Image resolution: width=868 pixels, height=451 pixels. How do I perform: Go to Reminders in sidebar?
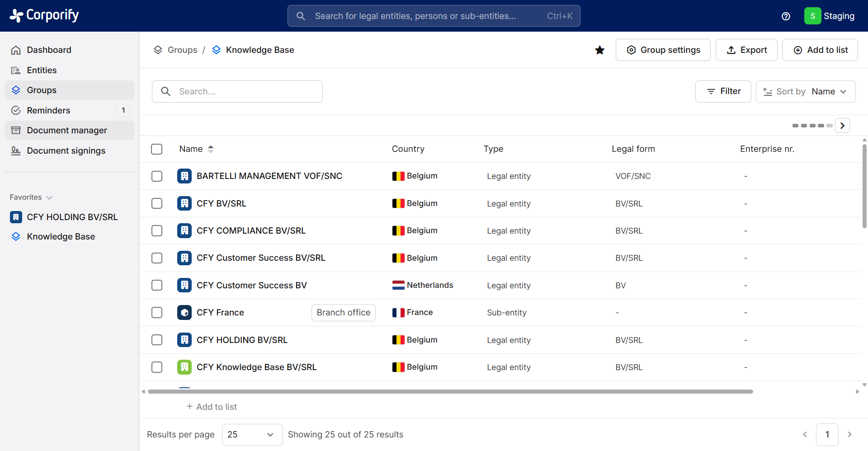[48, 110]
